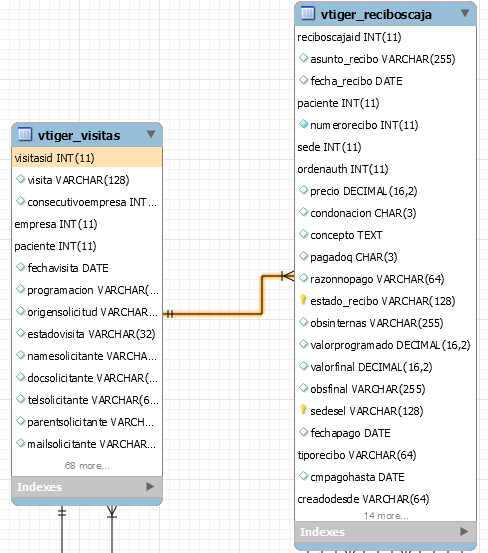Collapse the vtiger_visitas table with header arrow
The image size is (488, 553).
coord(151,134)
